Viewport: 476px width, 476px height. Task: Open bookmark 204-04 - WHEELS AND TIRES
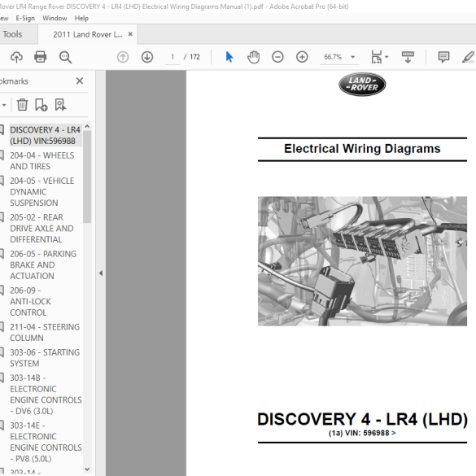[41, 161]
